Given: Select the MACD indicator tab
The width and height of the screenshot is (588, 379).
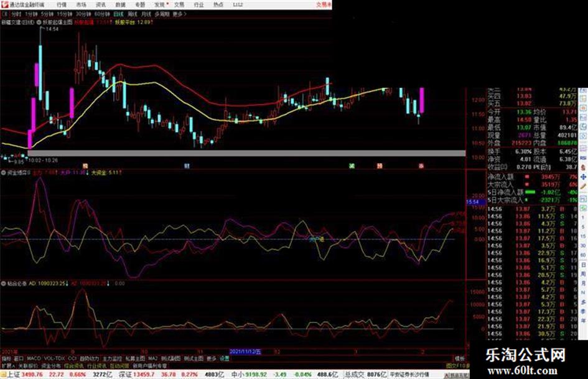Looking at the screenshot, I should 34,358.
